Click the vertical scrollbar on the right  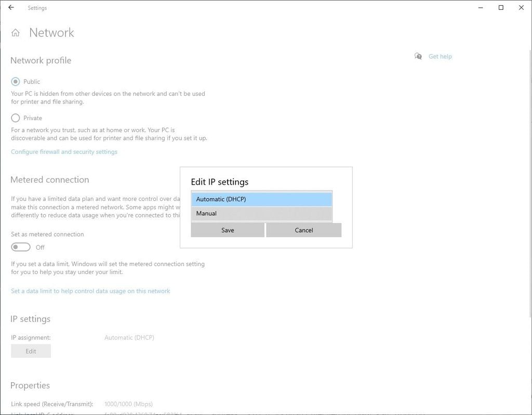[529, 184]
